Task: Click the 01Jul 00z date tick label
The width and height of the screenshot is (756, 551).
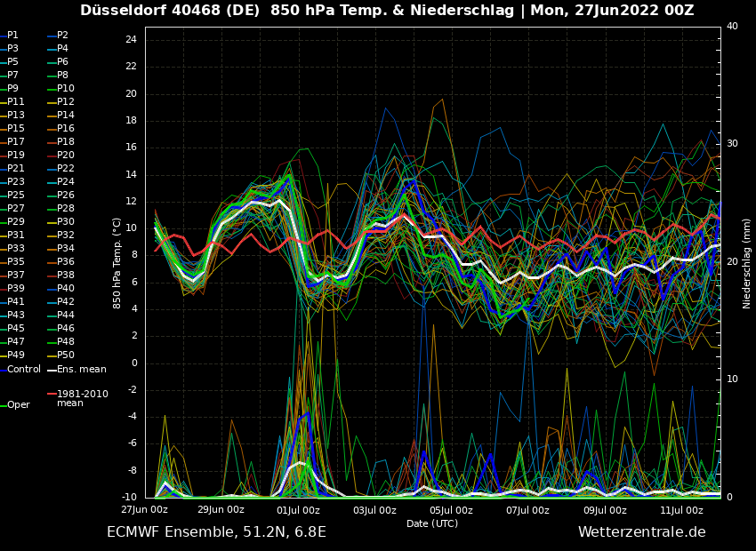Action: tap(298, 510)
